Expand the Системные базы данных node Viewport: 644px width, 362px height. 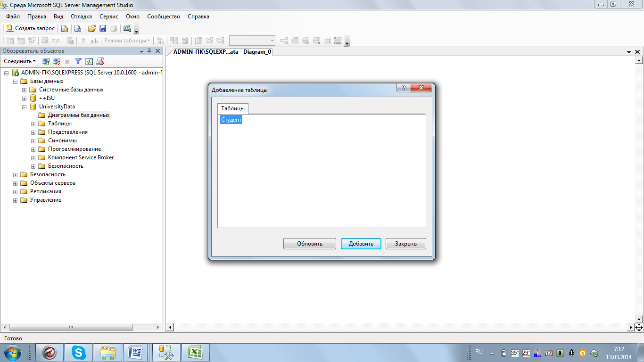25,90
